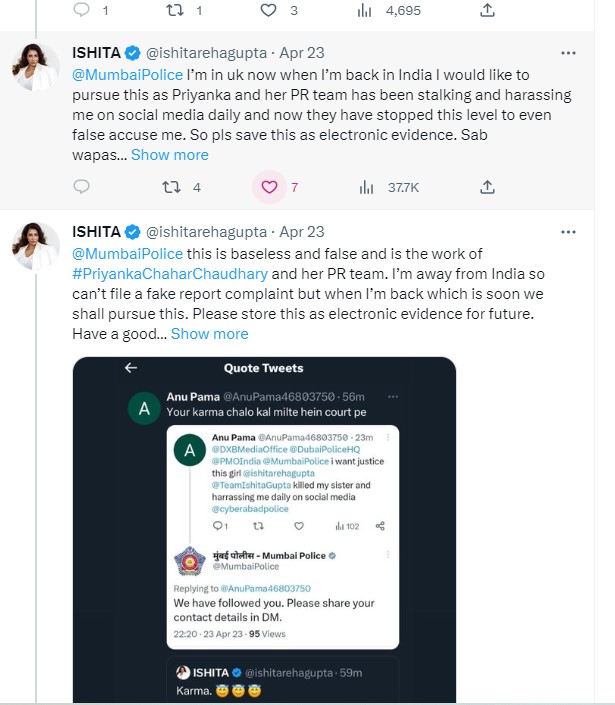Reply to the Apr 23 UK tweet
This screenshot has width=615, height=705.
click(x=82, y=187)
